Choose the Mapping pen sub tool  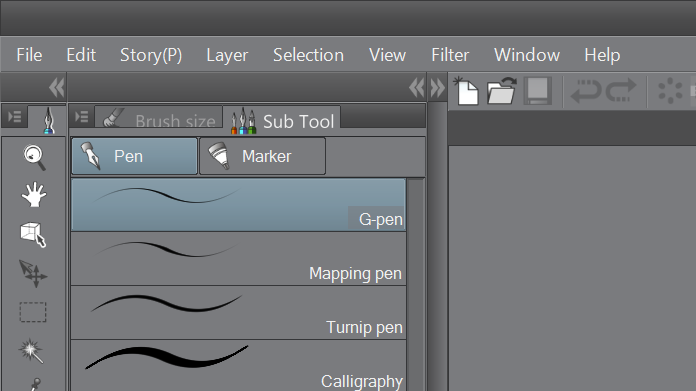(239, 258)
